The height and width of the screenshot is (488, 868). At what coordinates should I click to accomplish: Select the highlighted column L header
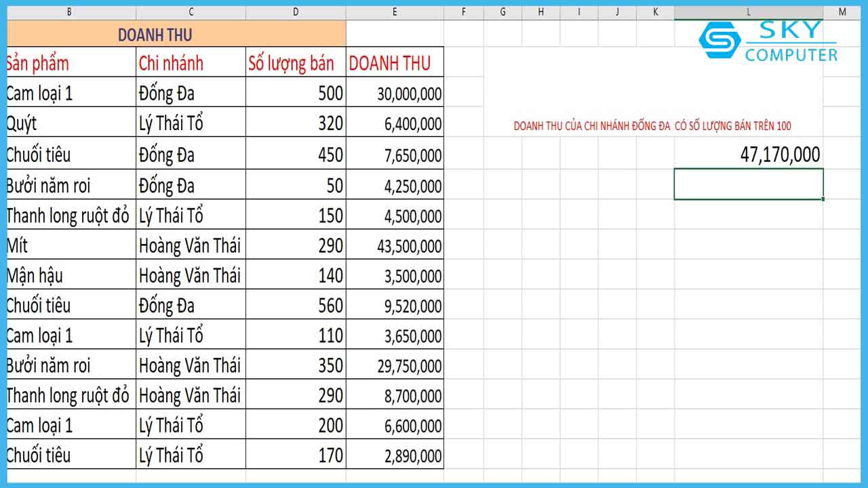tap(749, 12)
